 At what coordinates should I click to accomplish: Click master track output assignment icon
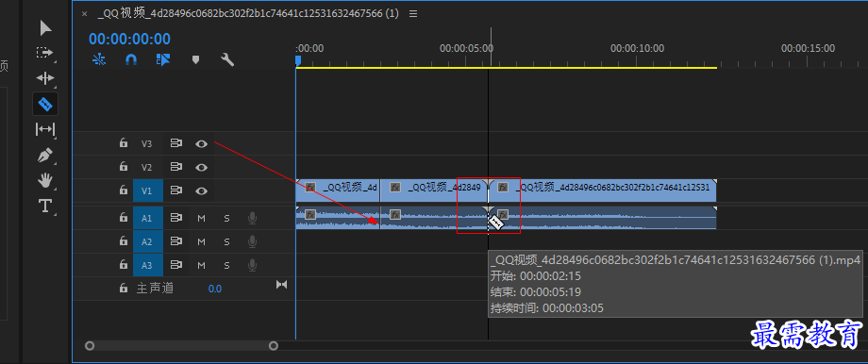coord(282,285)
